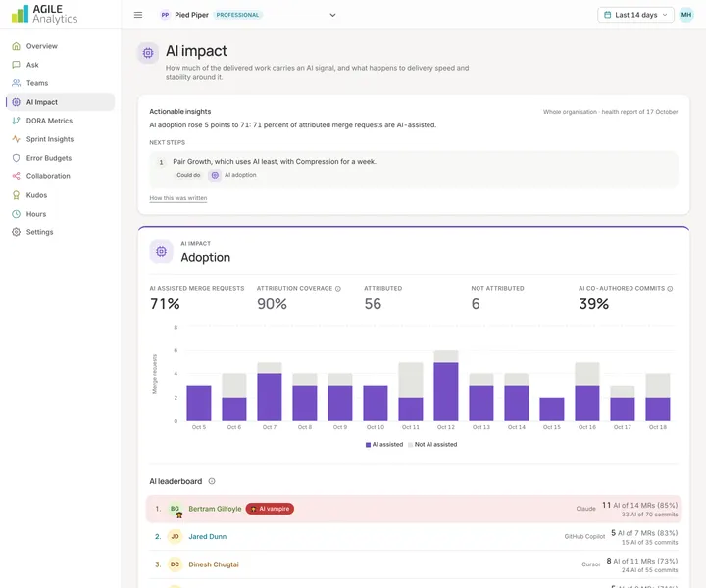Click the AI leaderboard info icon
The height and width of the screenshot is (588, 706).
212,481
